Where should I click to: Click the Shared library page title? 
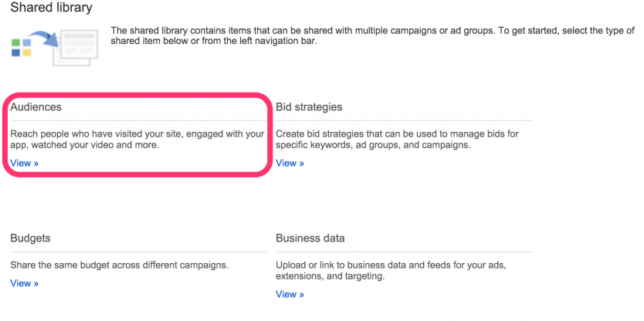(51, 8)
